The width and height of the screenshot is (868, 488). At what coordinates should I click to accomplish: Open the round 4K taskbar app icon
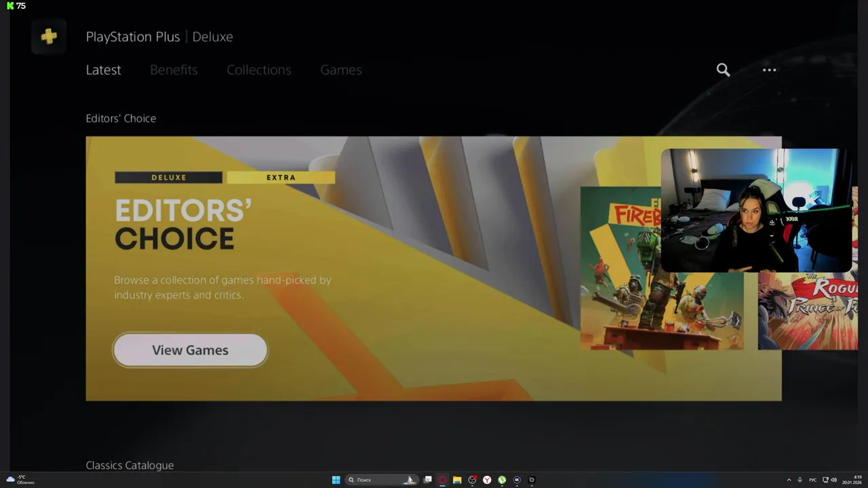(517, 480)
